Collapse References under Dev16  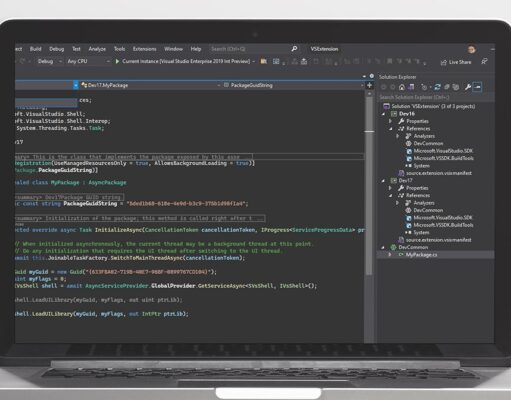coord(391,129)
